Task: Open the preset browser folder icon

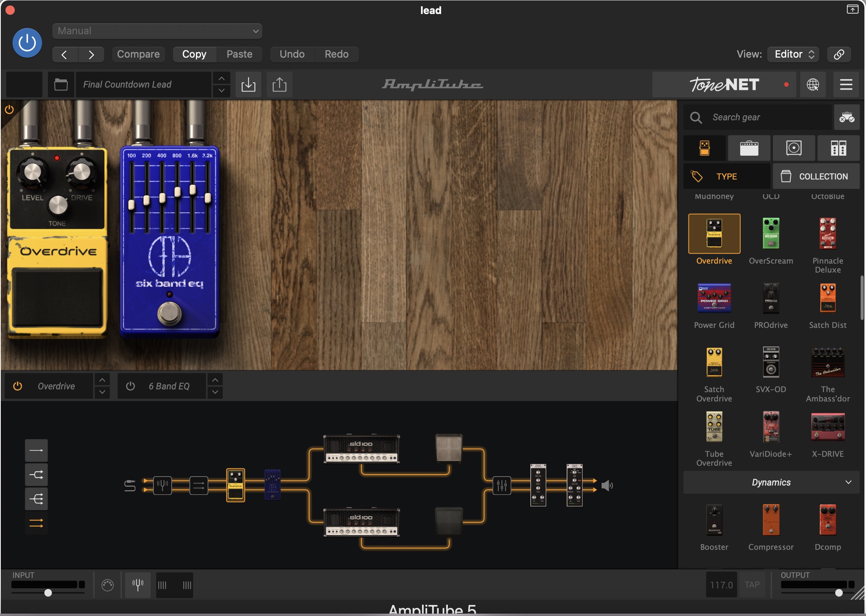Action: [61, 84]
